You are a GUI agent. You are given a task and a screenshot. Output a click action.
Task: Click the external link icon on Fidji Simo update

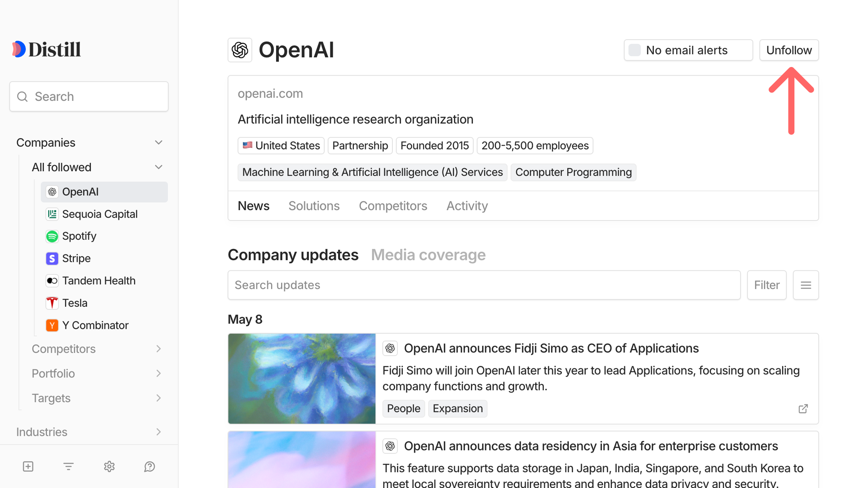(803, 409)
